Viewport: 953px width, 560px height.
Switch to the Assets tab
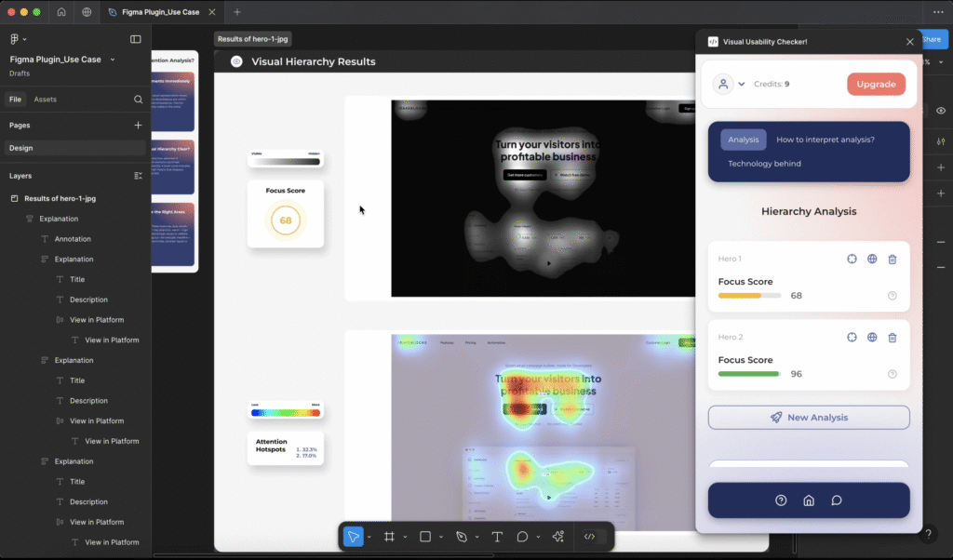(45, 99)
